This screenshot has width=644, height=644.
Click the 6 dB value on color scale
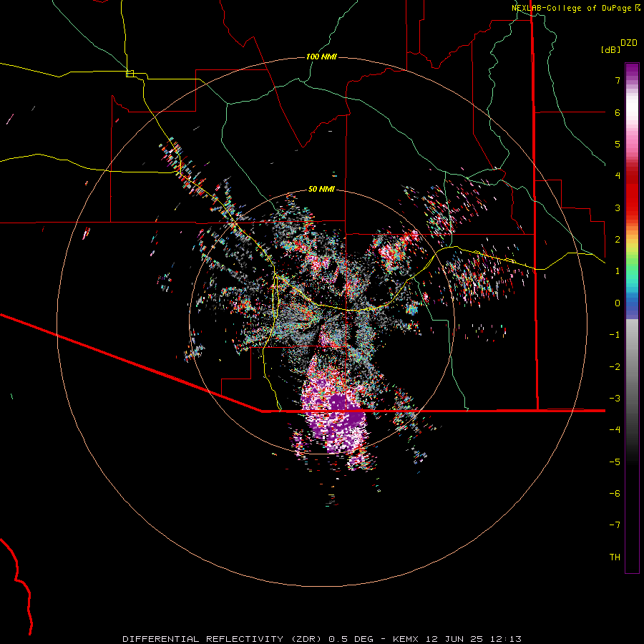pyautogui.click(x=618, y=112)
